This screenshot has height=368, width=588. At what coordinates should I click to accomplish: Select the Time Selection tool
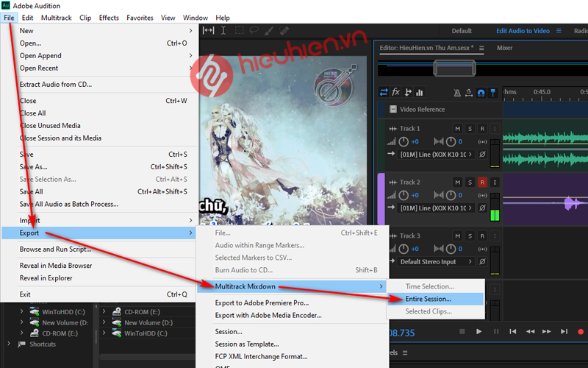(x=223, y=31)
